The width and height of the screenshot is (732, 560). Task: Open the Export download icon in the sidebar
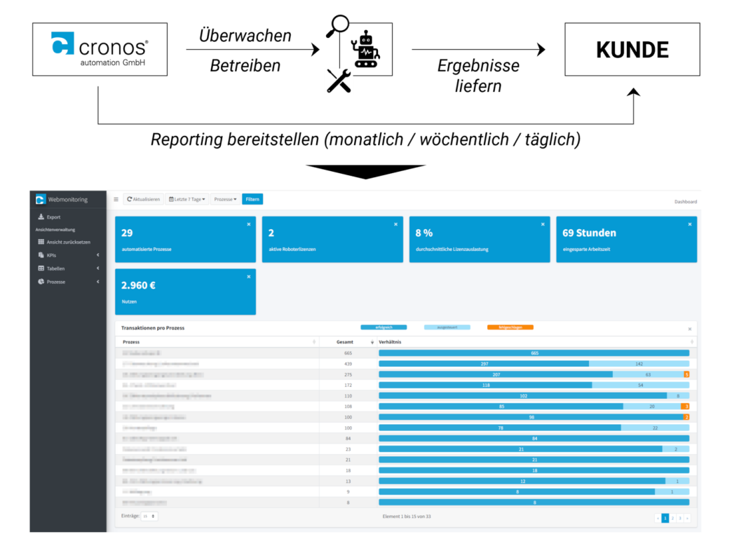(x=41, y=217)
